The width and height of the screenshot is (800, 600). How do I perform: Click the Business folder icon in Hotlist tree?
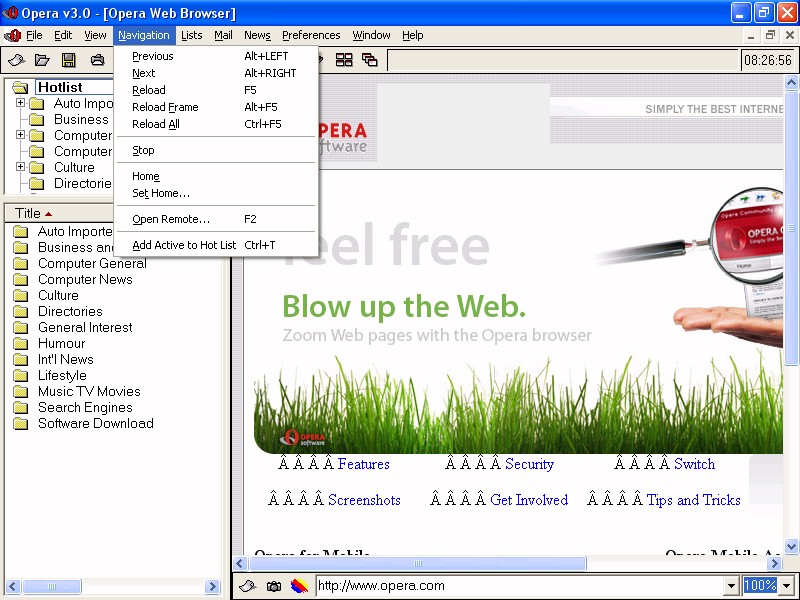coord(37,119)
